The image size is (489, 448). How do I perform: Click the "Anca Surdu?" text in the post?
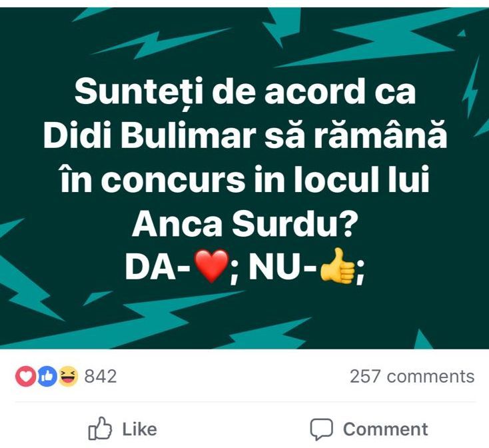[243, 227]
